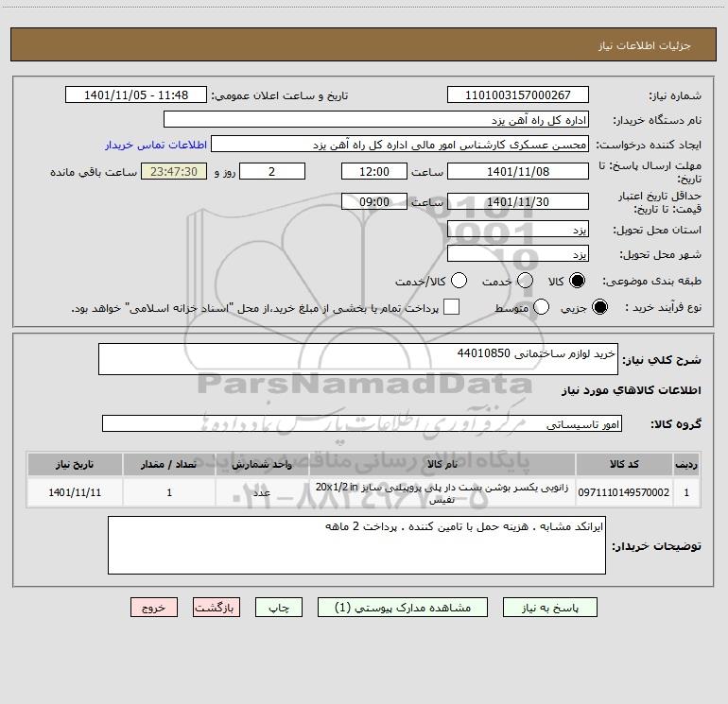This screenshot has height=704, width=728.
Task: Click the unit cell عدد
Action: (x=262, y=492)
